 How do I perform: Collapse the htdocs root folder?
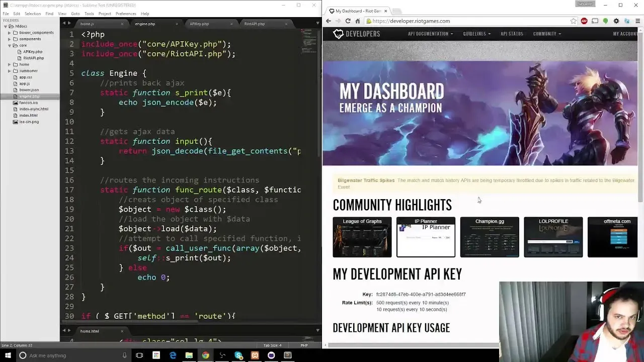[5, 26]
